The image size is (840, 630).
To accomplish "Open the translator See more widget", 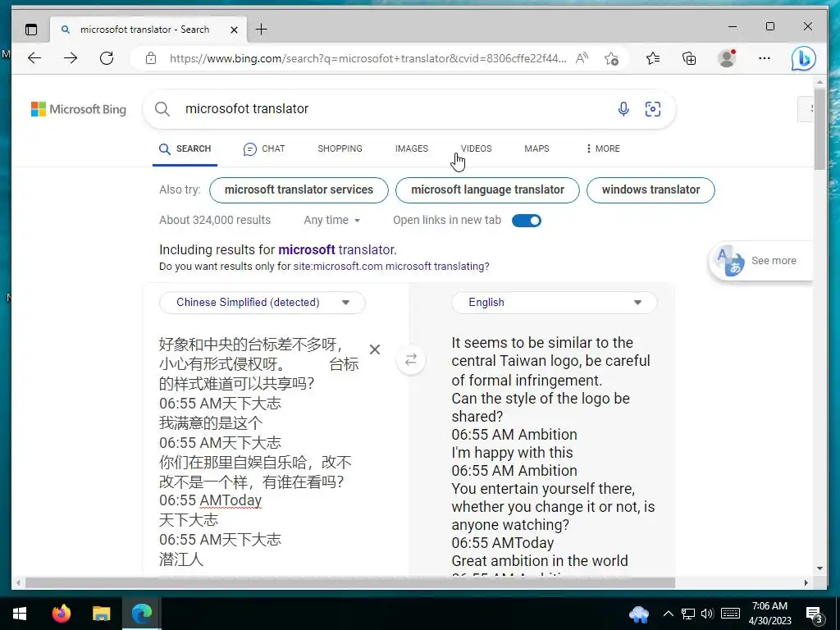I will point(760,261).
